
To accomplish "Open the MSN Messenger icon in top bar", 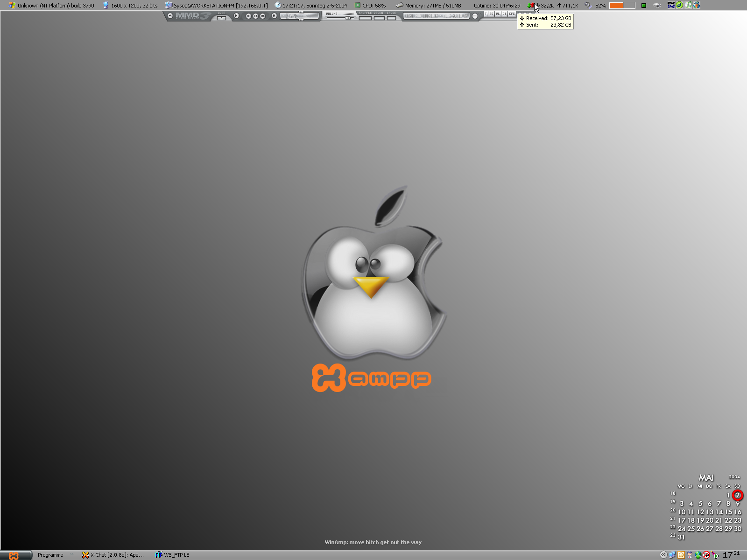I will (696, 5).
